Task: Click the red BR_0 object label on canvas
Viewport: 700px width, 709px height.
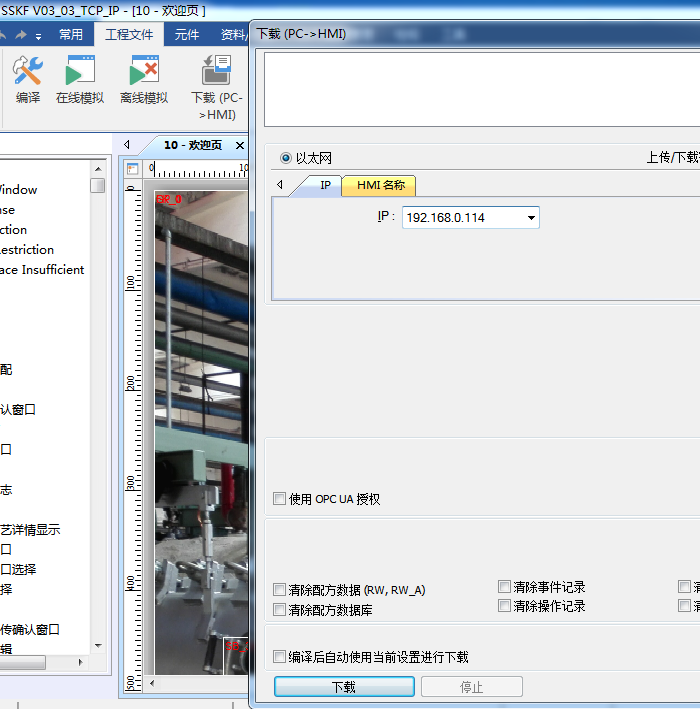Action: (169, 199)
